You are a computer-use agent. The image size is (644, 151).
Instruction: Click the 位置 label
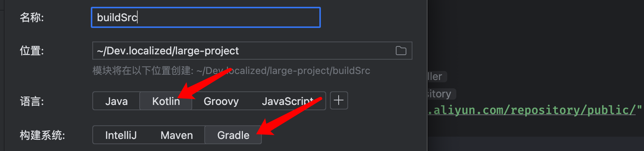pyautogui.click(x=32, y=51)
